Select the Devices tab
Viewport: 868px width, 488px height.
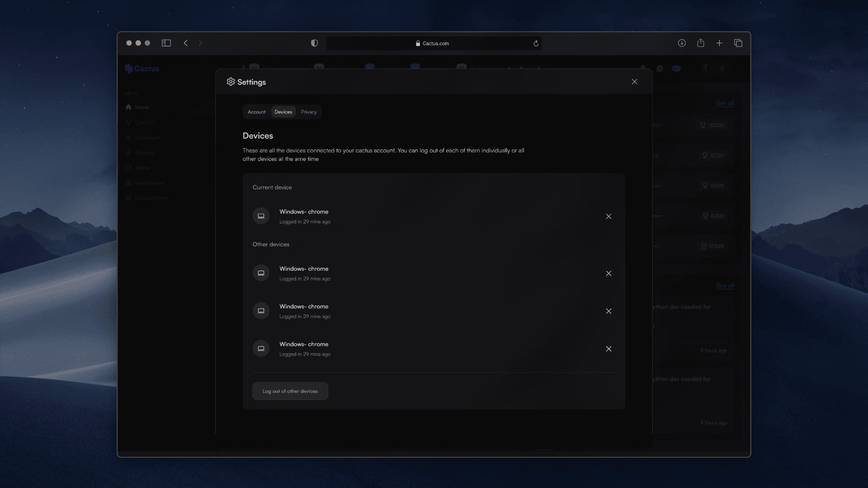(x=283, y=112)
